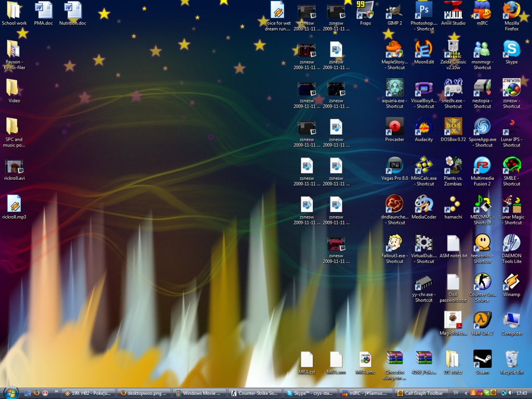
Task: Open the DOSBox 0.72 icon
Action: click(x=453, y=127)
